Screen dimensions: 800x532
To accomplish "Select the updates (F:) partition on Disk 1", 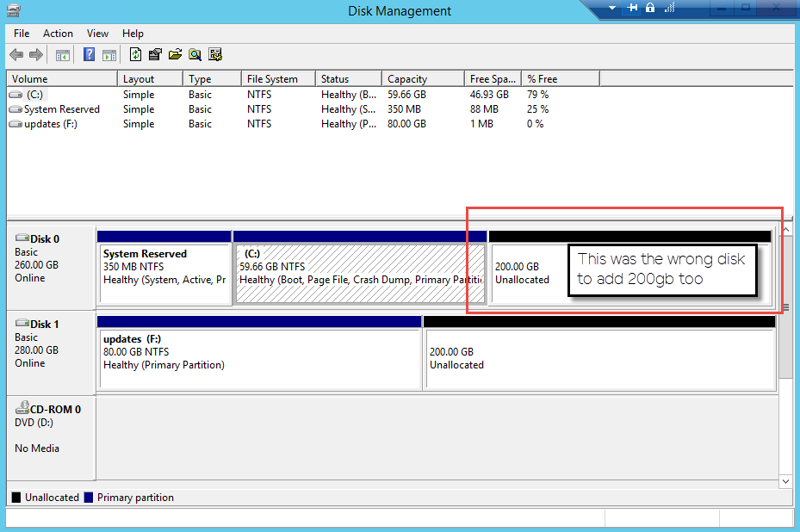I will [x=259, y=354].
